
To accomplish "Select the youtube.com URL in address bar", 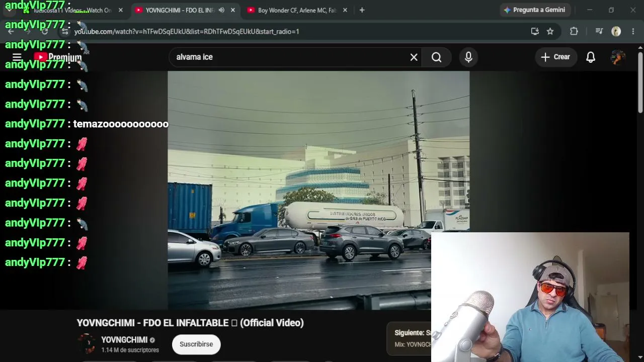I will pyautogui.click(x=187, y=31).
